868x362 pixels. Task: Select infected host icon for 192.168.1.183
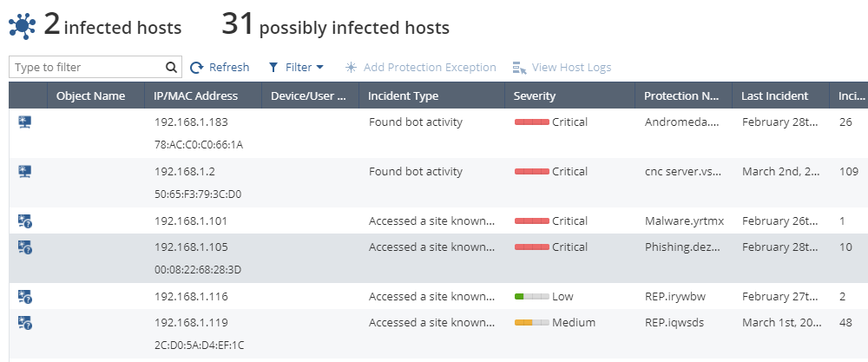pyautogui.click(x=24, y=122)
